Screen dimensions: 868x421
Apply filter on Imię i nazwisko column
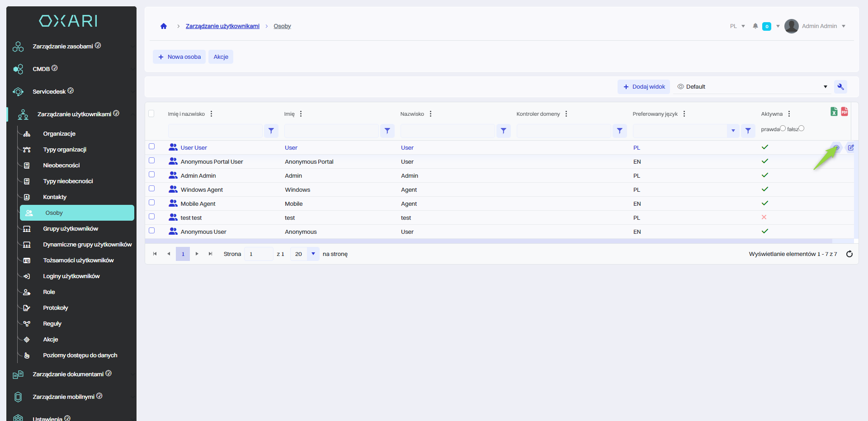pyautogui.click(x=271, y=131)
